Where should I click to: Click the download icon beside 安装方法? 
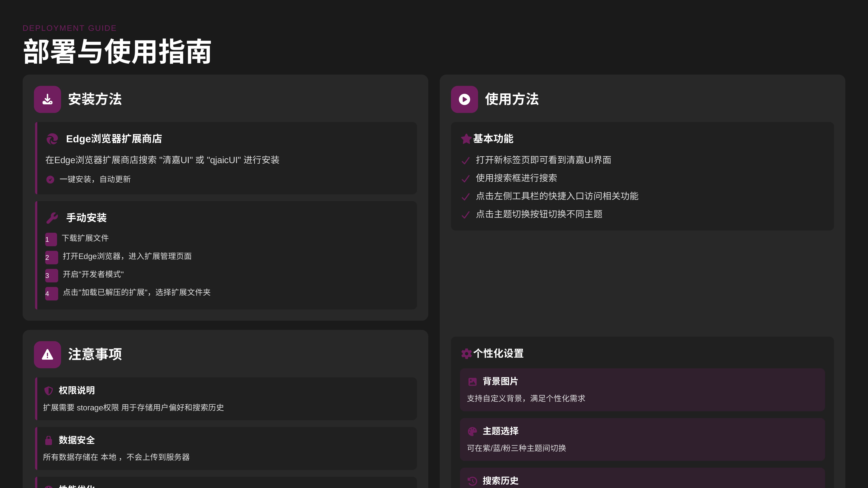click(x=47, y=99)
